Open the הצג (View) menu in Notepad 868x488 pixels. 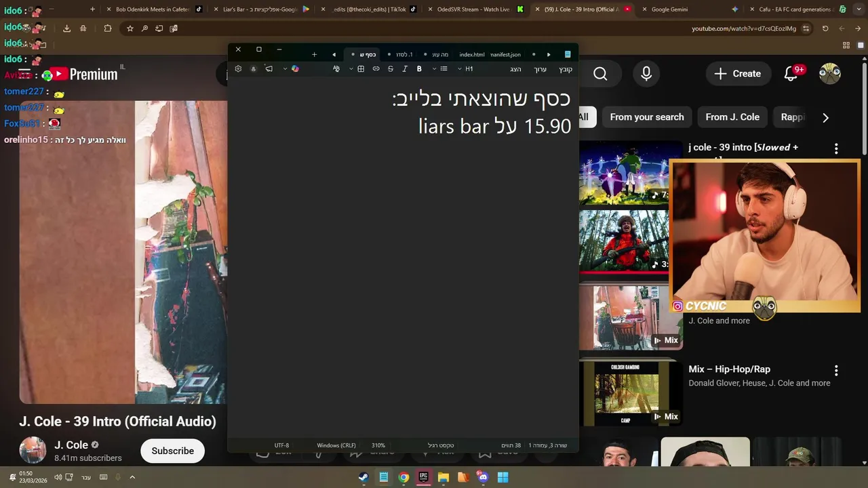pyautogui.click(x=516, y=69)
